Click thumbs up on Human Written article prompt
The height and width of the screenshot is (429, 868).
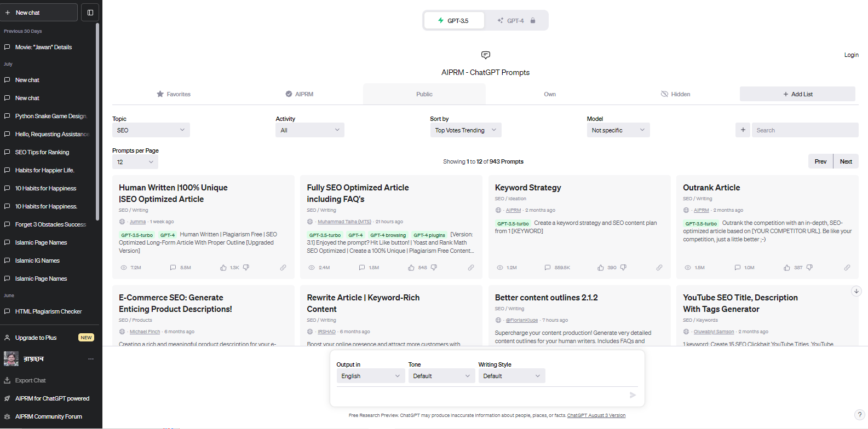(223, 268)
